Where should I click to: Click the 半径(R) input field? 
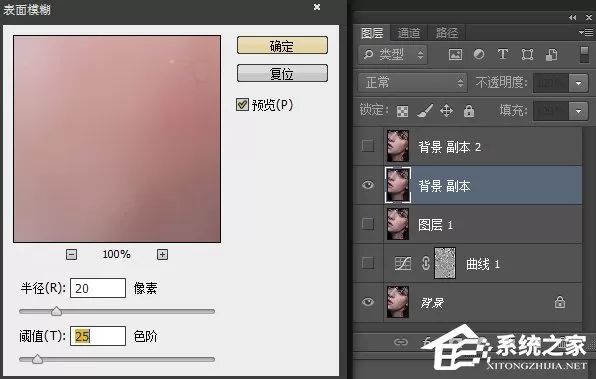click(x=98, y=288)
